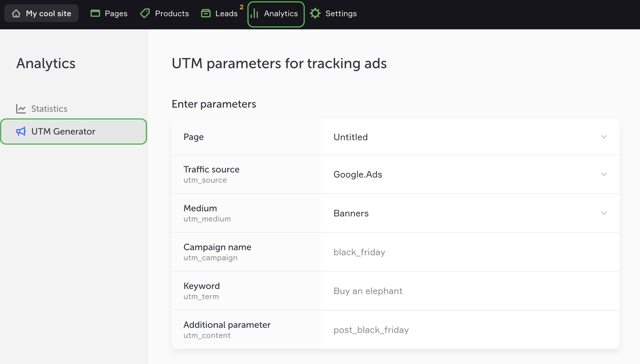Click the Leads notification badge 2

pos(241,7)
